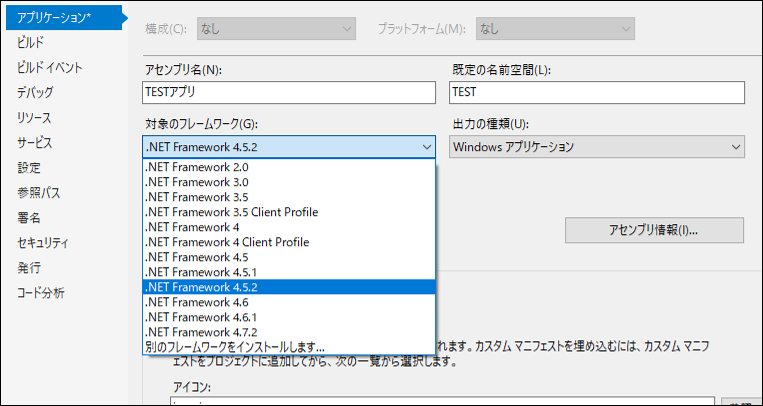This screenshot has height=406, width=763.
Task: Open the ビルド イベント tab
Action: (x=50, y=68)
